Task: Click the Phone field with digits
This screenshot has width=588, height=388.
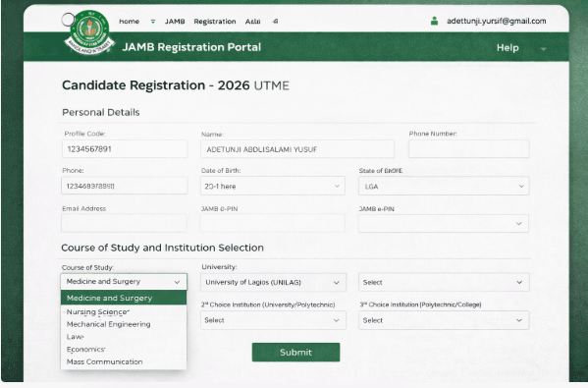Action: point(124,186)
